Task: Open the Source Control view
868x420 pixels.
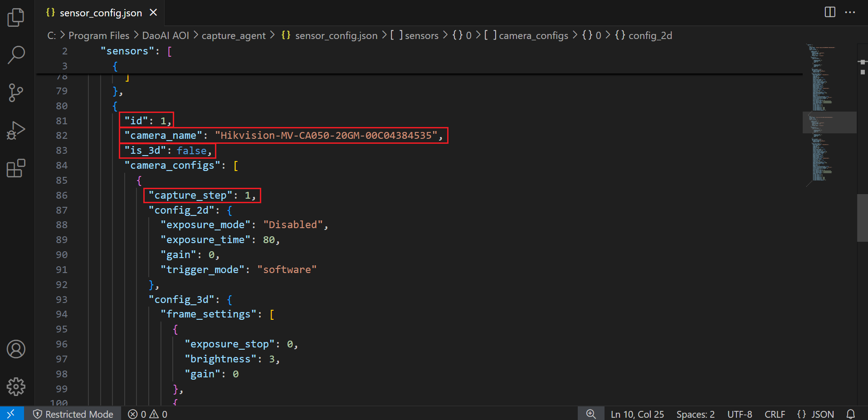Action: [x=16, y=93]
